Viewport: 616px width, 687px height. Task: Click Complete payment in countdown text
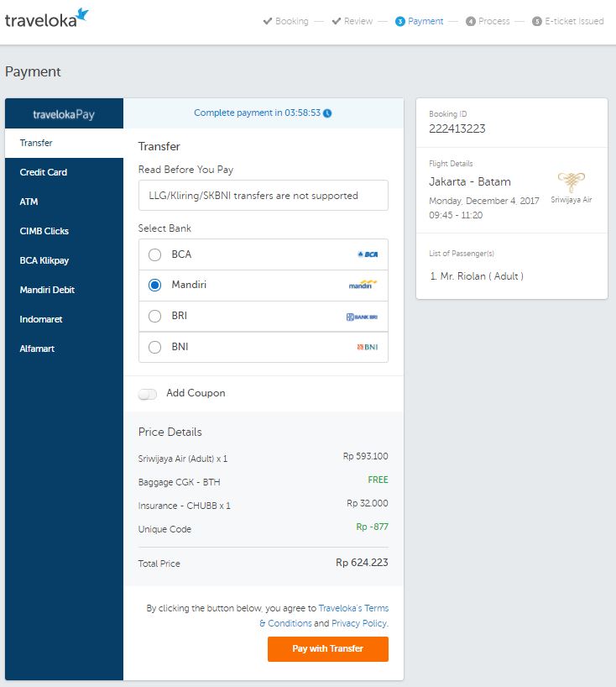point(258,113)
